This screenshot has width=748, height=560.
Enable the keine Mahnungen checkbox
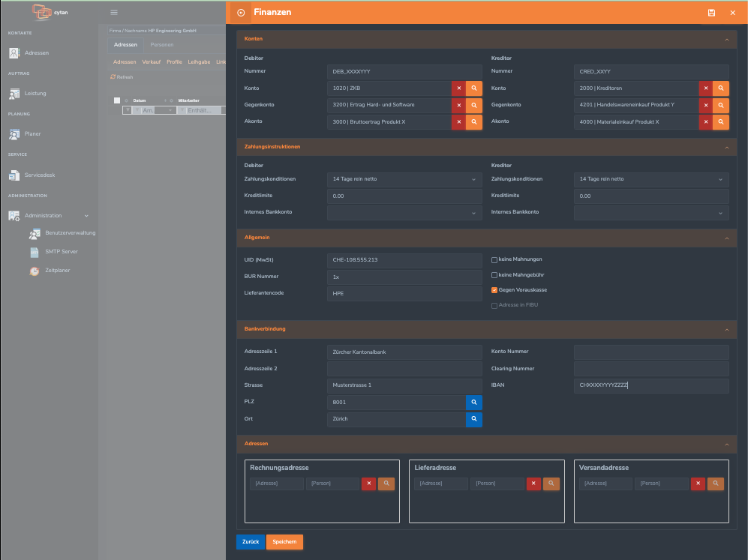[494, 260]
